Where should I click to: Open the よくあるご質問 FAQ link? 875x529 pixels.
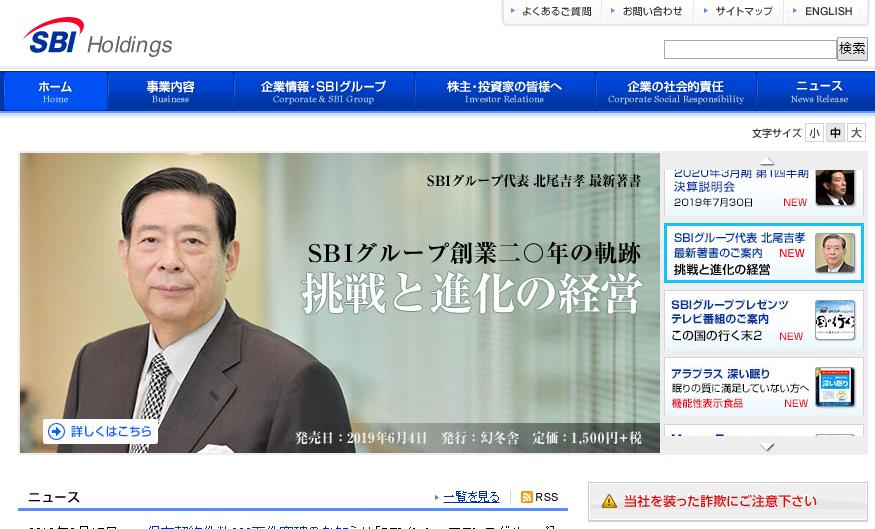click(556, 11)
